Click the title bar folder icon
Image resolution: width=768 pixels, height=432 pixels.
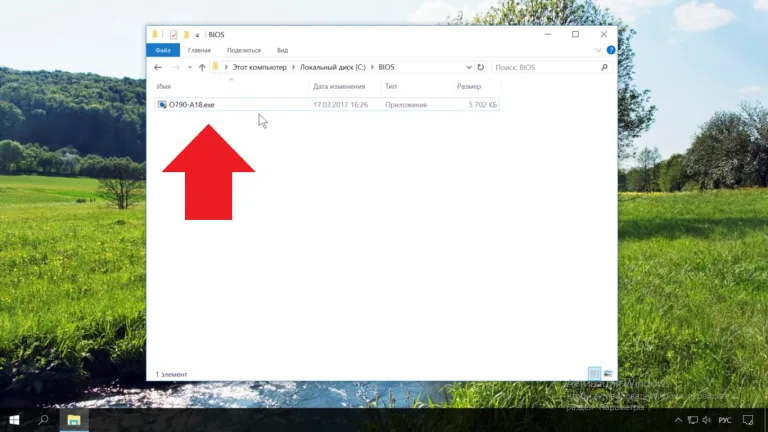click(155, 34)
